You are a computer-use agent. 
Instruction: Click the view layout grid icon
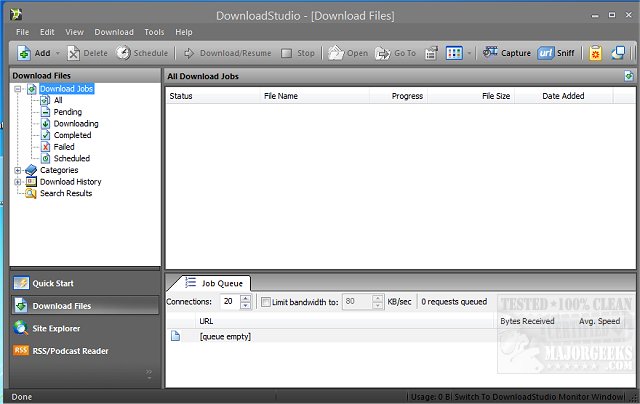click(454, 53)
